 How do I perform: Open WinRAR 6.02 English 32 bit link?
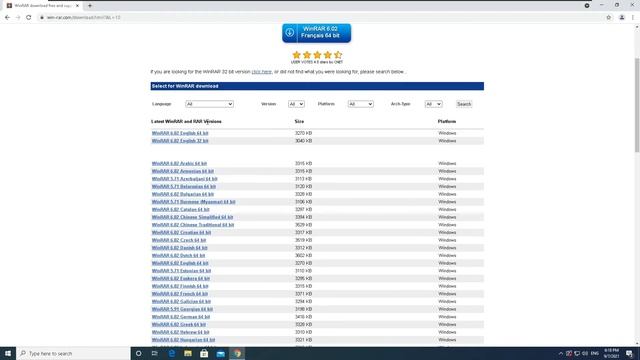point(180,141)
